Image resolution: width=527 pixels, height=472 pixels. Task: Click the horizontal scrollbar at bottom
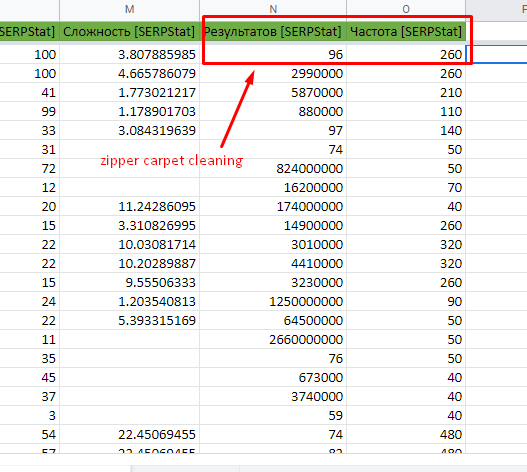pyautogui.click(x=185, y=469)
